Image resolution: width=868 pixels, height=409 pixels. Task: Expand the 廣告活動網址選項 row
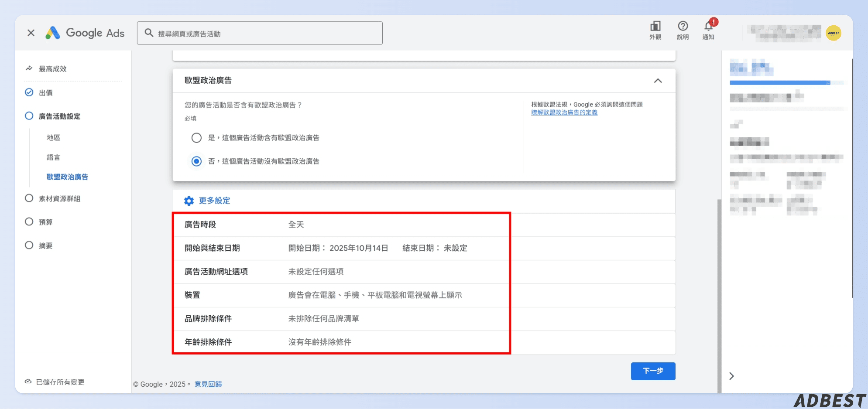click(424, 272)
